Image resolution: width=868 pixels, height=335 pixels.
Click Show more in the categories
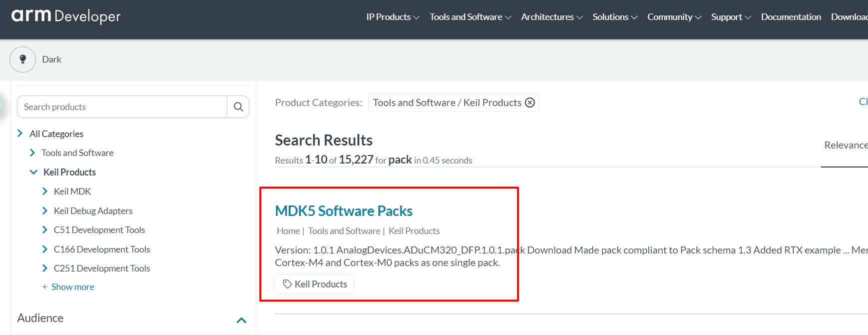tap(72, 287)
